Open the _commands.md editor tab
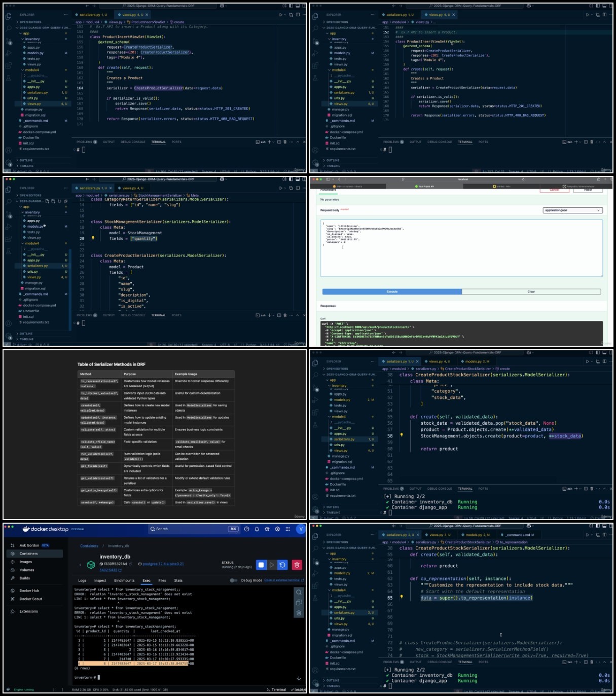 pyautogui.click(x=518, y=535)
